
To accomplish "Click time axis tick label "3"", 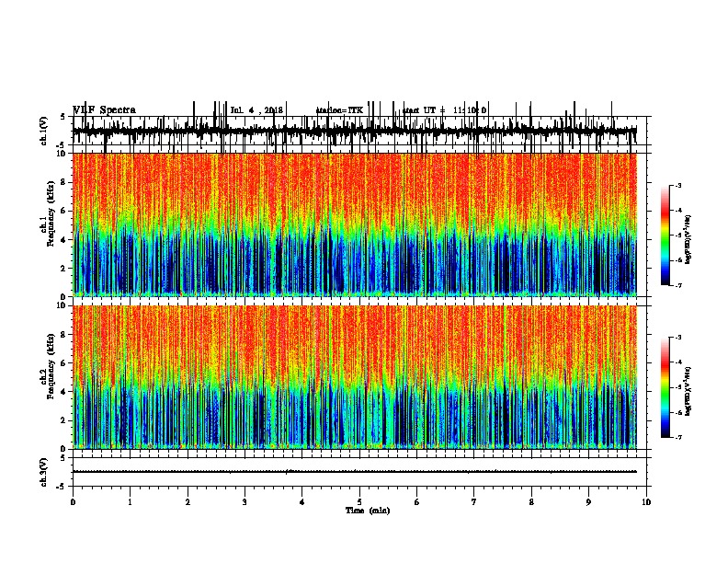I will [x=245, y=502].
